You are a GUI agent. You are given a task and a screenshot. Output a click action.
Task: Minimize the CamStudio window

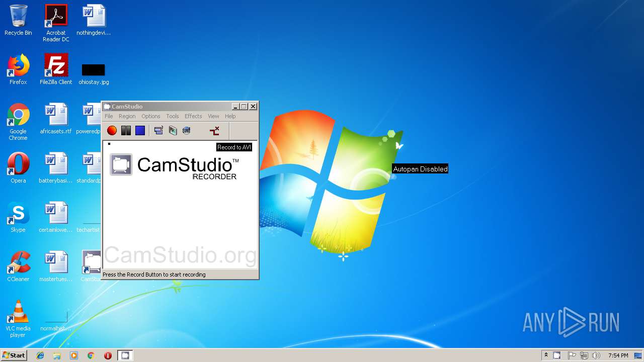tap(235, 107)
